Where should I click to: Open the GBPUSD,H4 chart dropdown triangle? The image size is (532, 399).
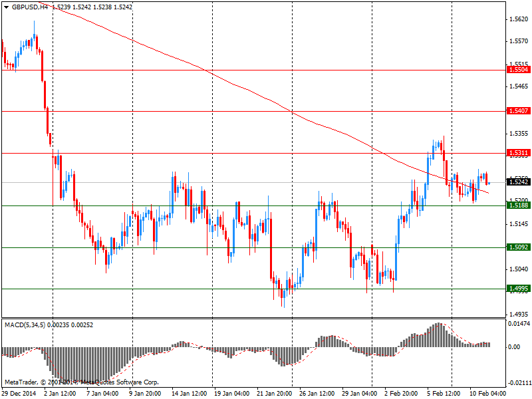[x=7, y=7]
